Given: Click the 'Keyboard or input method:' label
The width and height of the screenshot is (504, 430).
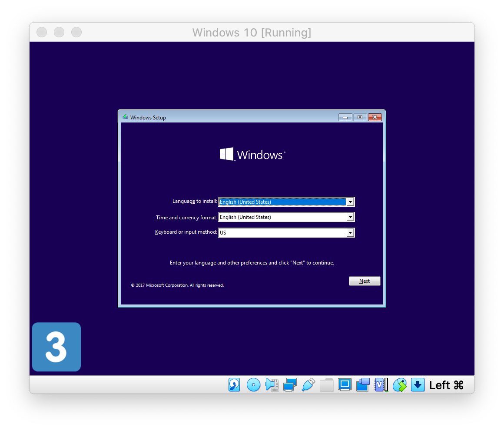Looking at the screenshot, I should point(186,232).
